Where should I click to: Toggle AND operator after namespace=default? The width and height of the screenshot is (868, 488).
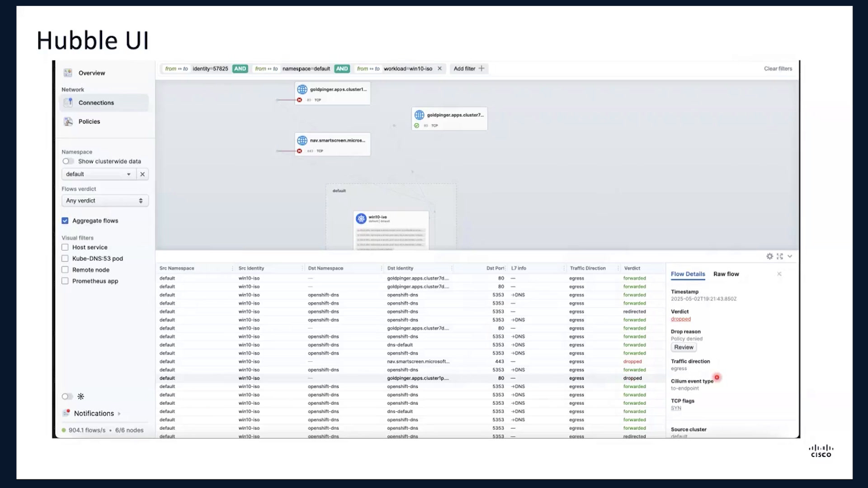tap(342, 69)
